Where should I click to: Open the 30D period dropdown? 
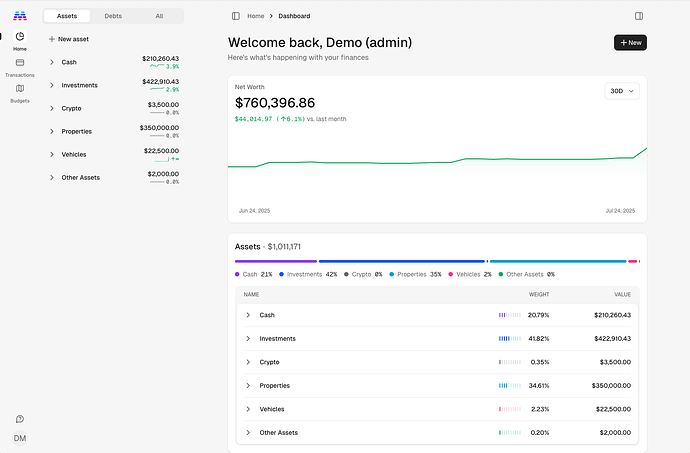[x=622, y=91]
